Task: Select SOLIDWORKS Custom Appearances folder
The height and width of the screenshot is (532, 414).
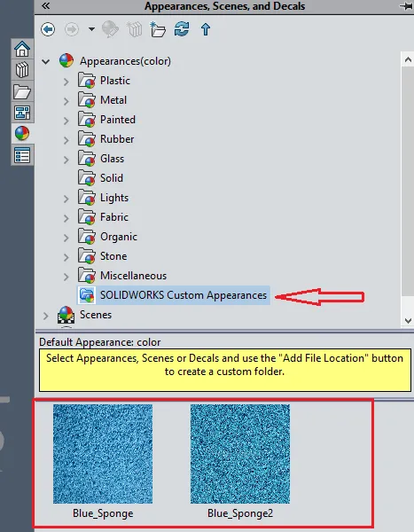Action: tap(184, 295)
